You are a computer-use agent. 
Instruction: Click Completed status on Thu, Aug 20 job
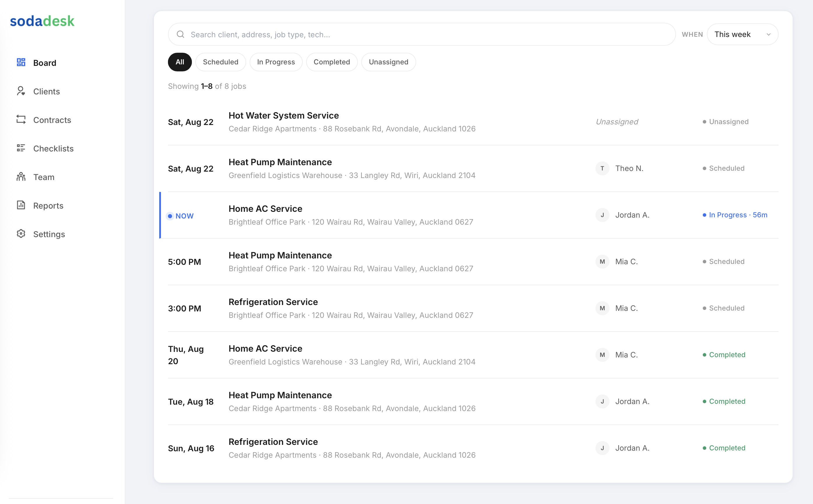pos(724,355)
